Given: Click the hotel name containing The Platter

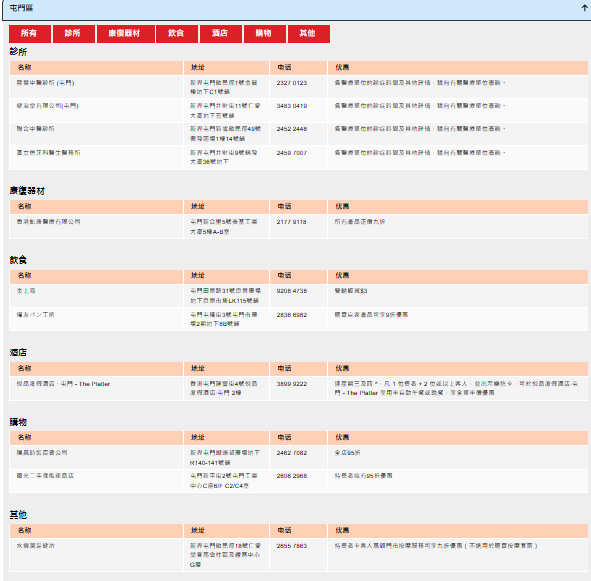Looking at the screenshot, I should point(63,384).
